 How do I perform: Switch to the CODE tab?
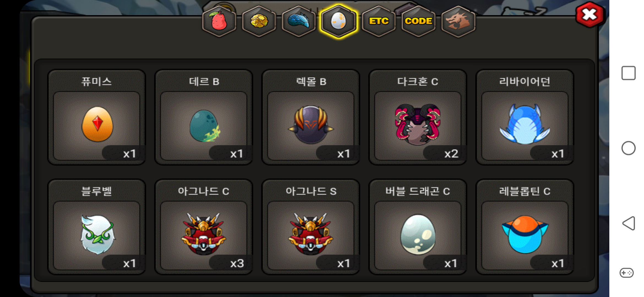coord(418,21)
